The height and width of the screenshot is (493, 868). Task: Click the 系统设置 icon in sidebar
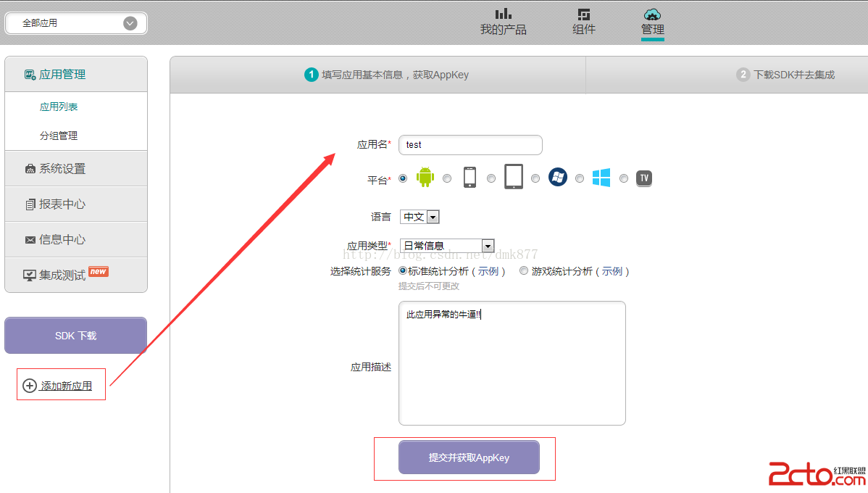coord(30,168)
